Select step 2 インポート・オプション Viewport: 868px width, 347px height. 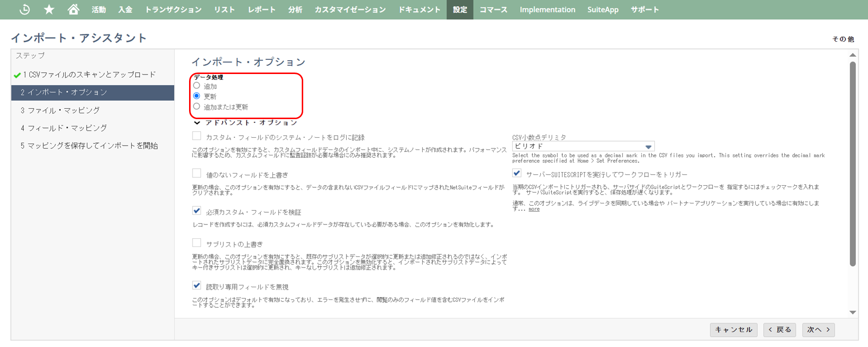click(93, 93)
